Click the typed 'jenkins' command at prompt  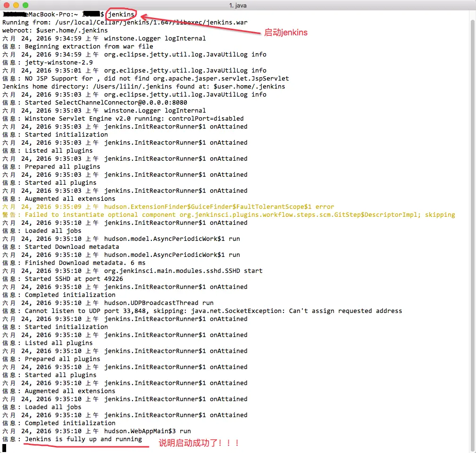121,14
